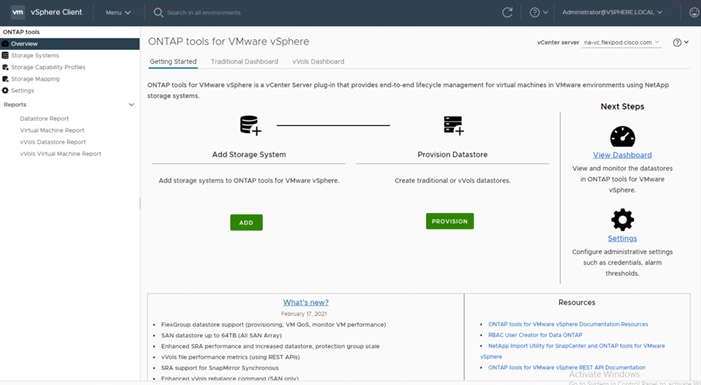Click the 'February 17, 2021' date text

pyautogui.click(x=304, y=314)
